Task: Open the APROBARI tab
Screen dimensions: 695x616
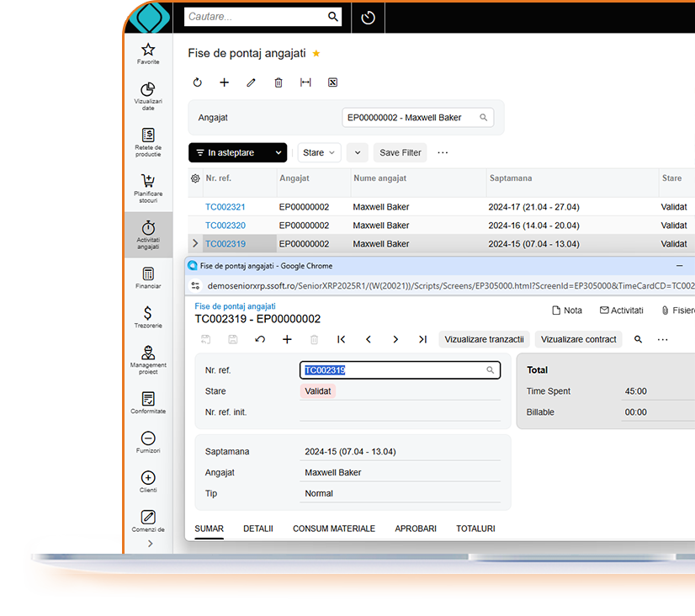Action: (x=416, y=528)
